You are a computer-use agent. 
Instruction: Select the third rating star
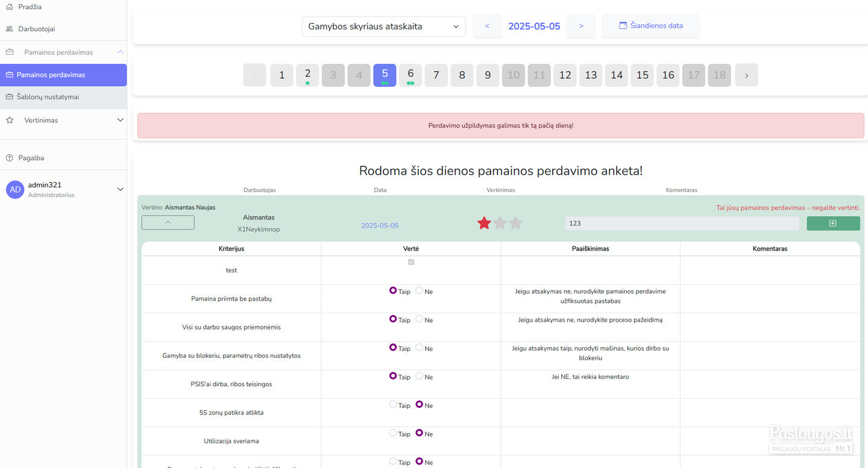click(515, 223)
